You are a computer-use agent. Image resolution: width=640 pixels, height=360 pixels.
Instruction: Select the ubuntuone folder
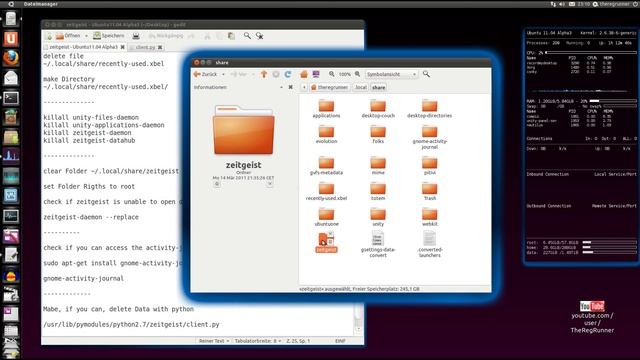(326, 217)
